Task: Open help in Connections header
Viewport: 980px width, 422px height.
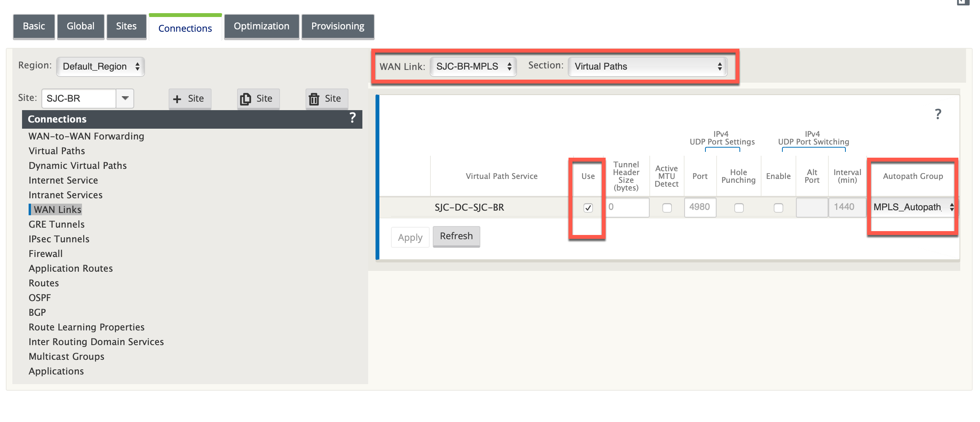Action: pyautogui.click(x=352, y=117)
